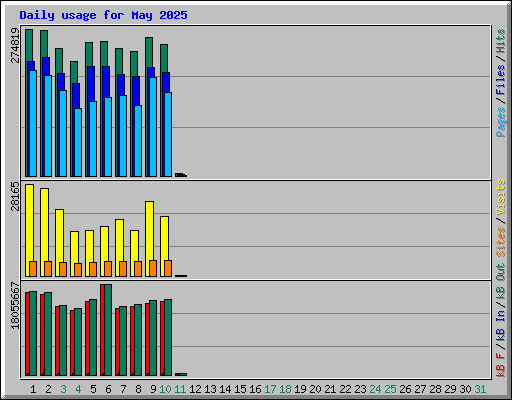Click the day 4 cyan Pages bar
The width and height of the screenshot is (512, 400).
click(78, 142)
